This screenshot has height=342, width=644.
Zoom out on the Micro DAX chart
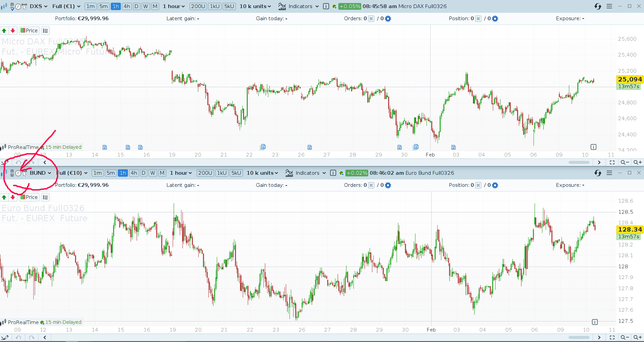click(625, 162)
